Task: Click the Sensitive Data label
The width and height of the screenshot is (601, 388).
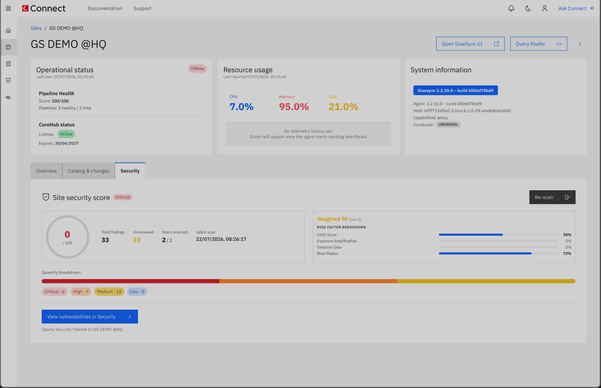Action: coord(329,247)
